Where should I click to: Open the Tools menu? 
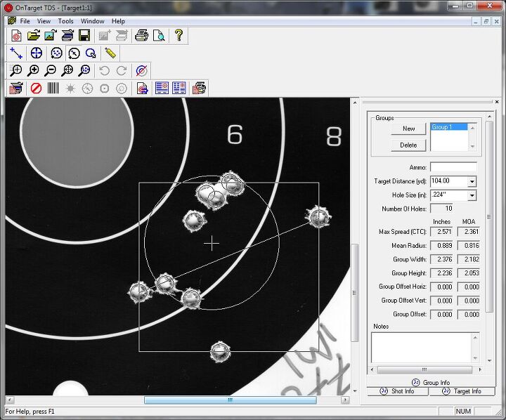click(x=65, y=21)
